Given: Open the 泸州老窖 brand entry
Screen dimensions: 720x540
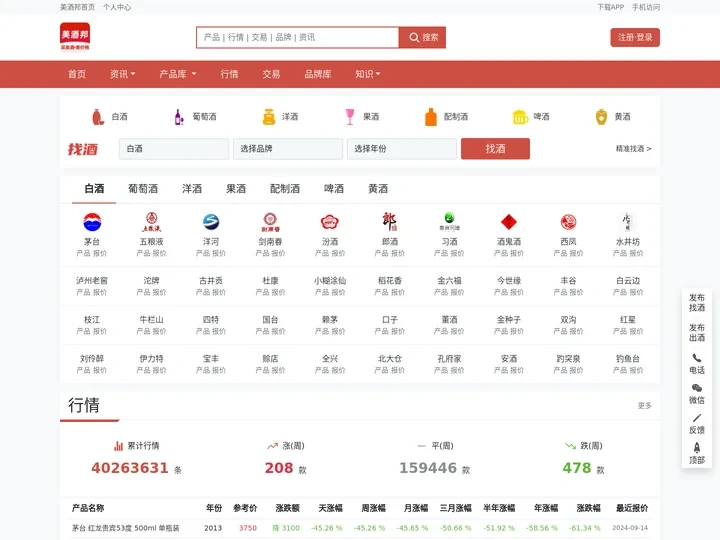Looking at the screenshot, I should click(x=92, y=281).
